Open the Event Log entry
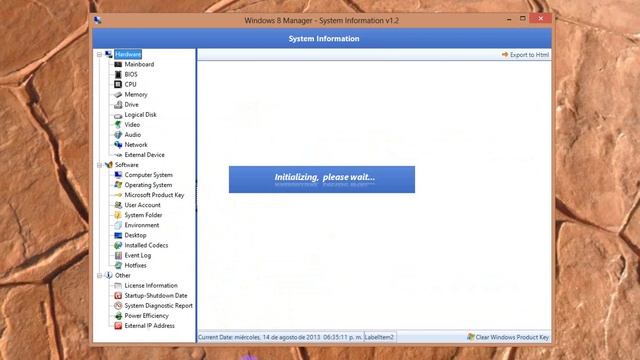 point(138,256)
